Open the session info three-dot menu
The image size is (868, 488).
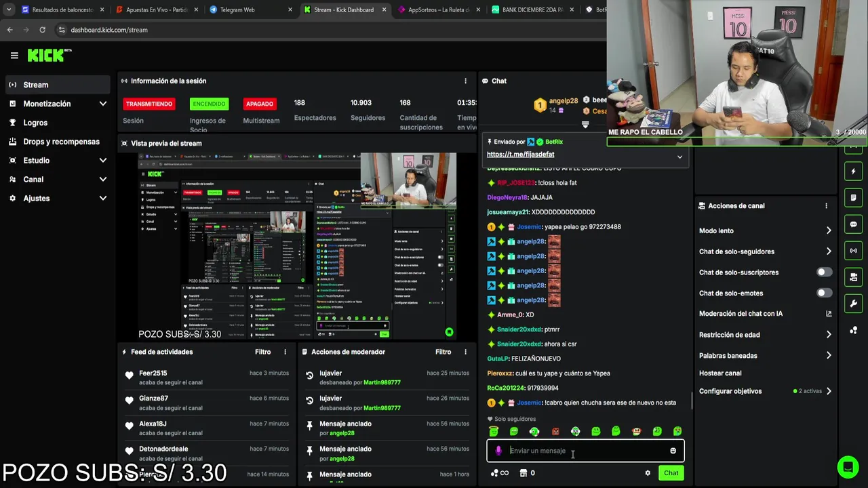point(465,81)
